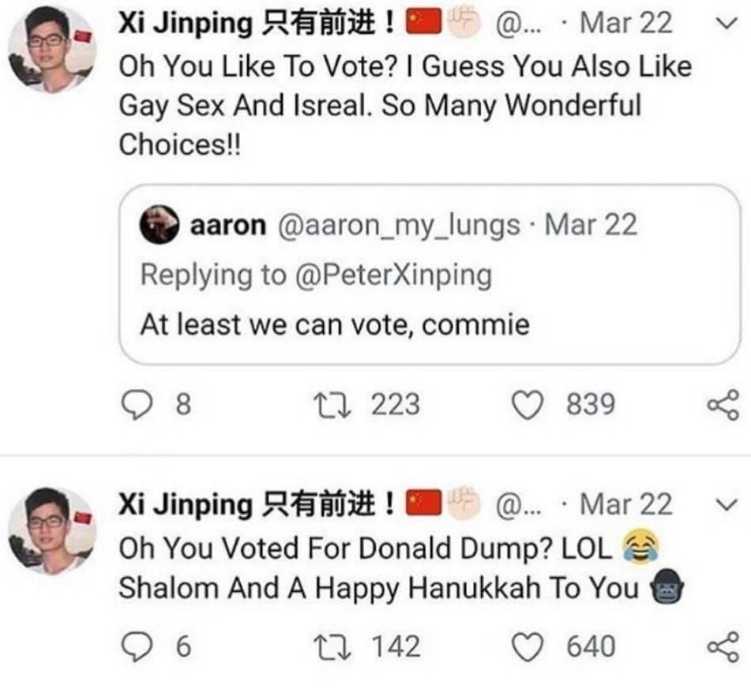Click the Mar 22 timestamp on first tweet
This screenshot has height=700, width=751.
(x=625, y=24)
